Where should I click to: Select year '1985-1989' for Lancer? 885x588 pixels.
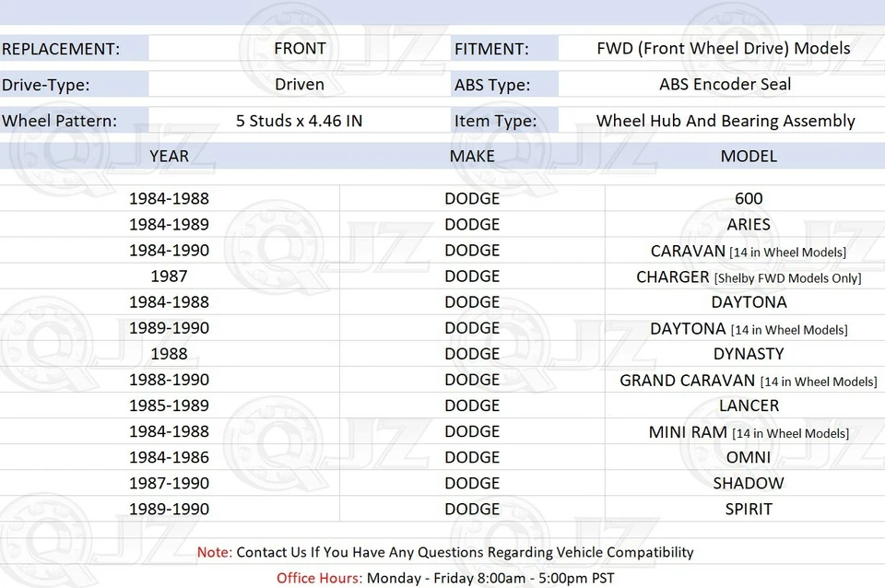tap(169, 406)
